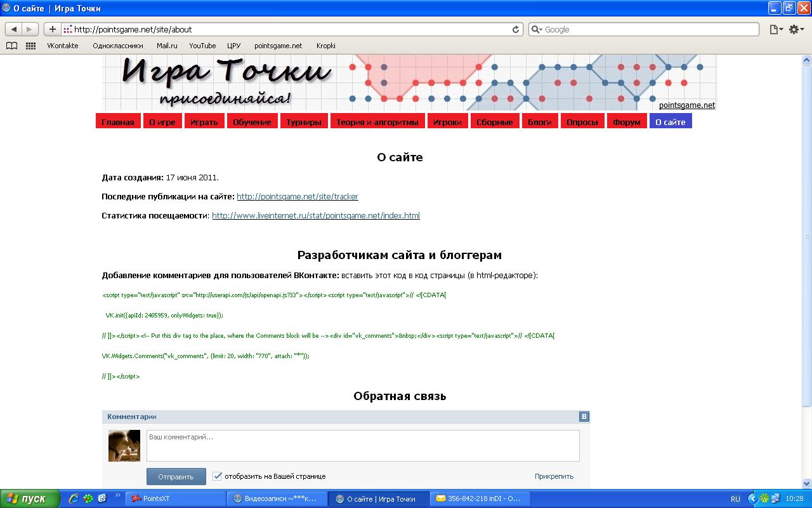Open the ЦРУ bookmark
The image size is (812, 508).
pos(234,46)
